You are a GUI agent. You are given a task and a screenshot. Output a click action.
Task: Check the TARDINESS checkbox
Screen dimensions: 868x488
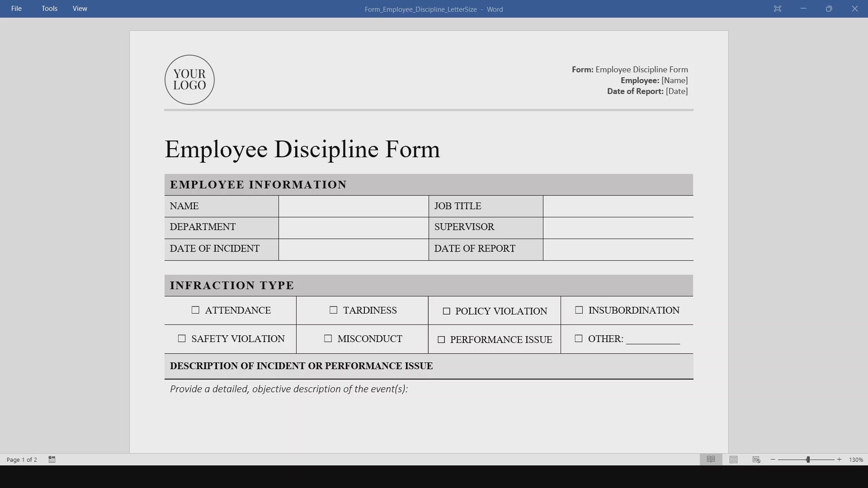point(333,310)
